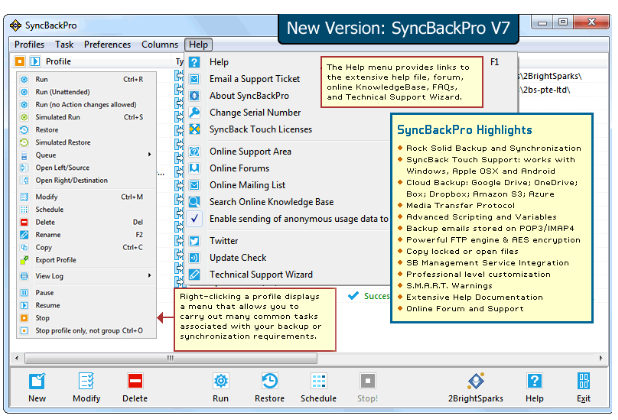Click the Stop icon in context menu
Screen dimensions: 618x420
click(x=24, y=318)
